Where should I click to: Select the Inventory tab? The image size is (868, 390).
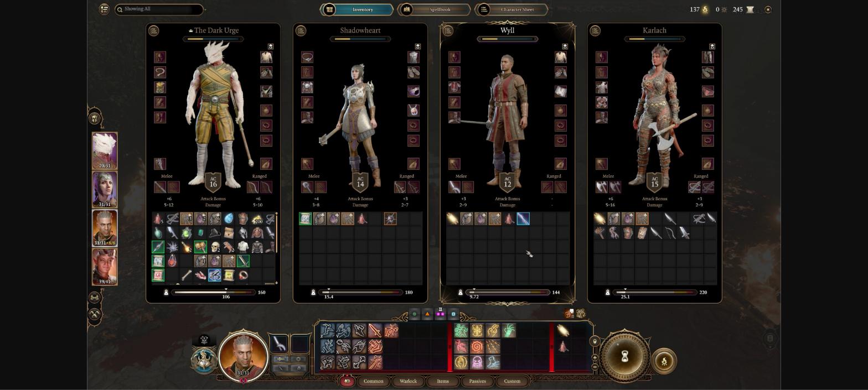tap(356, 9)
